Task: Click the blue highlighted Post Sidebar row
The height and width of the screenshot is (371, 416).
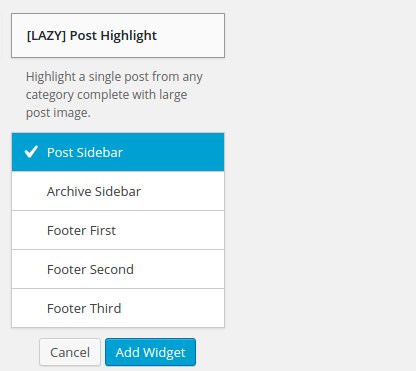Action: [x=118, y=152]
